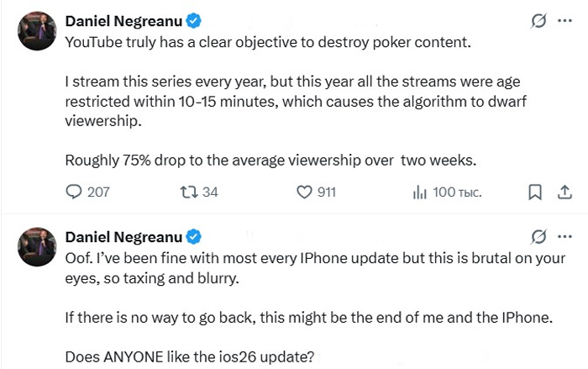Repost the tweet with 34 reposts
Screen dimensions: 588x369
point(190,192)
